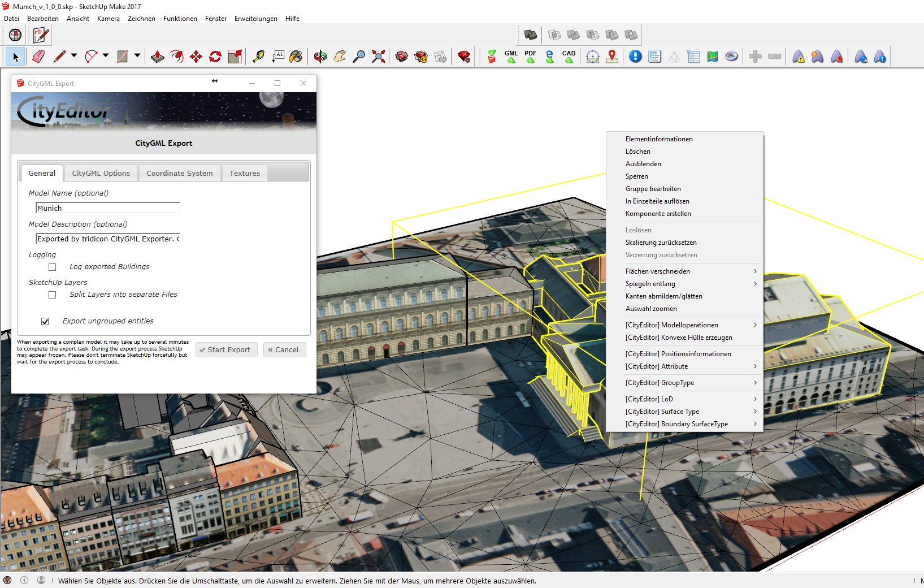The image size is (924, 588).
Task: Click the building warning validation icon
Action: tap(799, 57)
